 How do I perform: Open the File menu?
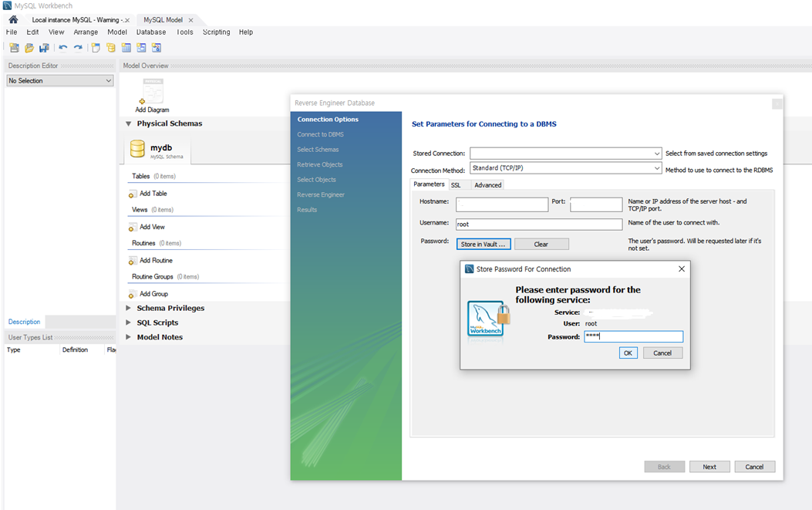12,32
